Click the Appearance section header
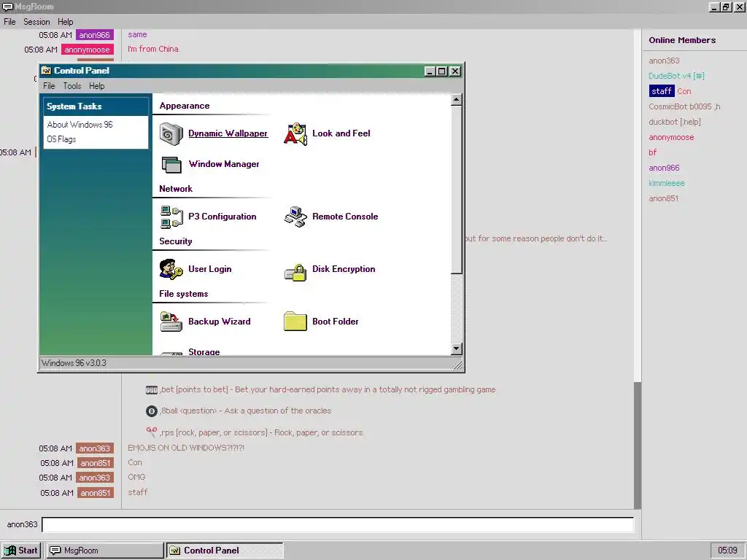Screen dimensions: 747x560 185,106
